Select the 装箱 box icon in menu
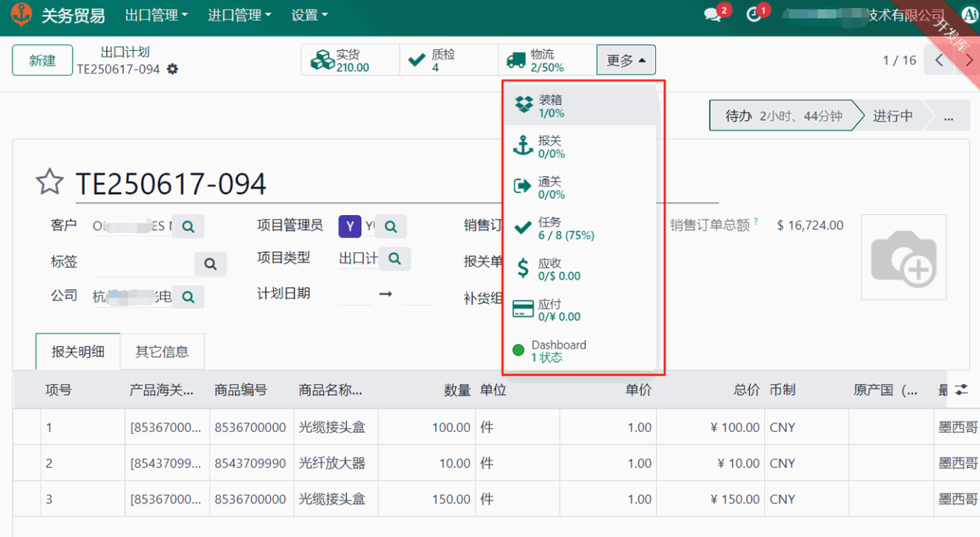This screenshot has width=980, height=537. pos(524,106)
